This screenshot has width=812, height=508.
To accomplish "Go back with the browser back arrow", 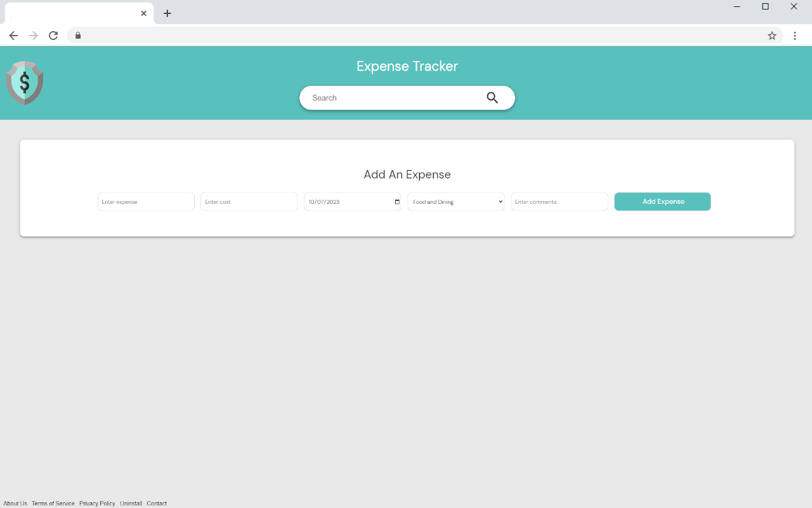I will [13, 36].
